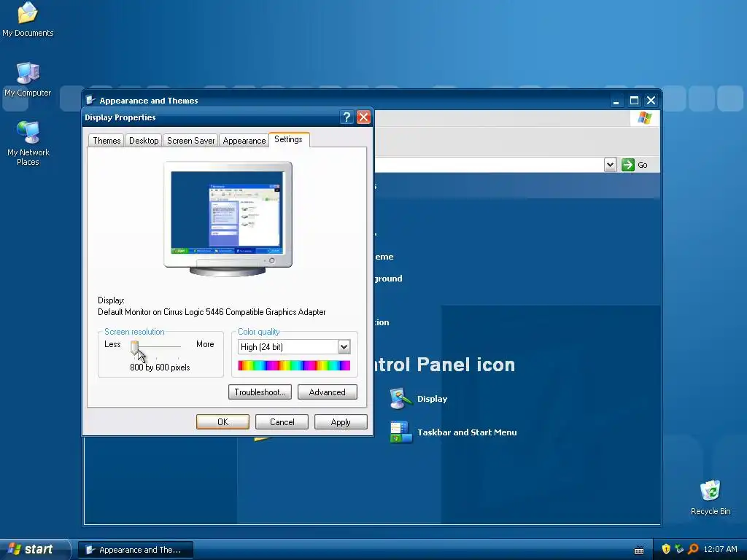Open the Start menu
Screen dimensions: 747x560
[x=34, y=549]
